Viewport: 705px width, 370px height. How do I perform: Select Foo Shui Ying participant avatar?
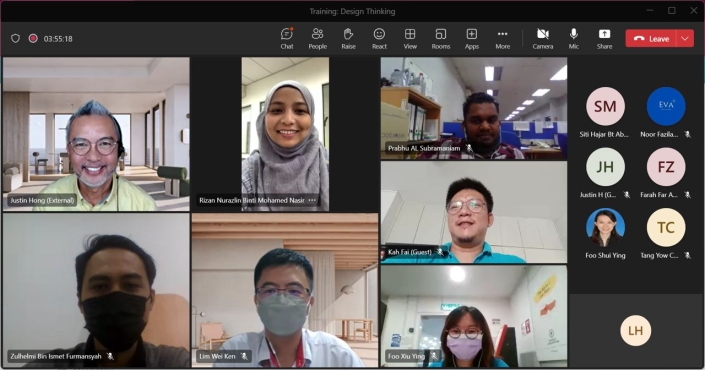point(605,227)
